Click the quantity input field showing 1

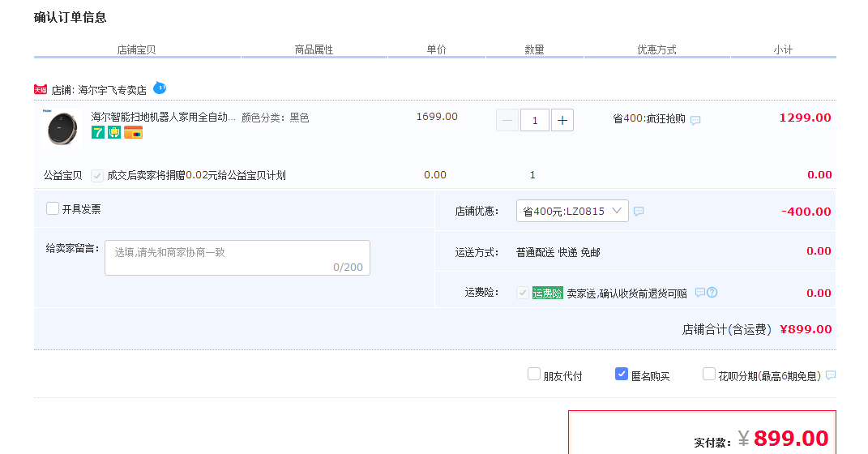(x=535, y=120)
